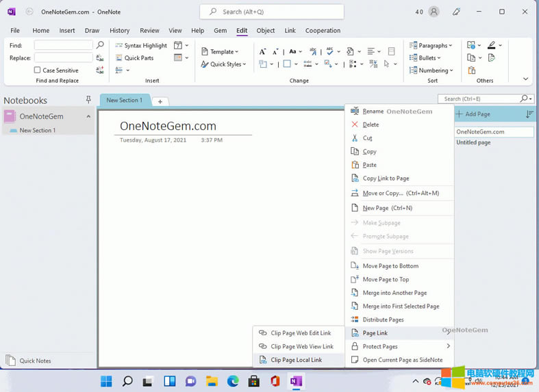Open Microsoft Edge from the taskbar

pos(233,381)
